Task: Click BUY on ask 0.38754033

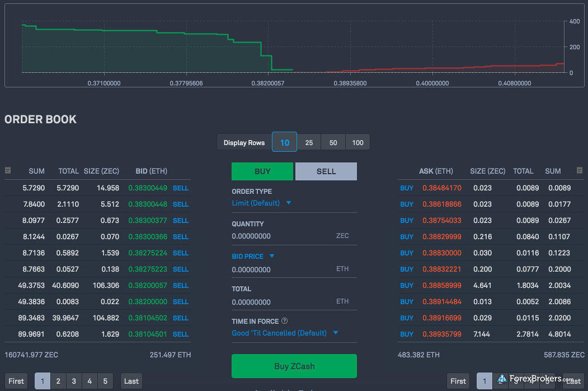Action: [x=407, y=221]
